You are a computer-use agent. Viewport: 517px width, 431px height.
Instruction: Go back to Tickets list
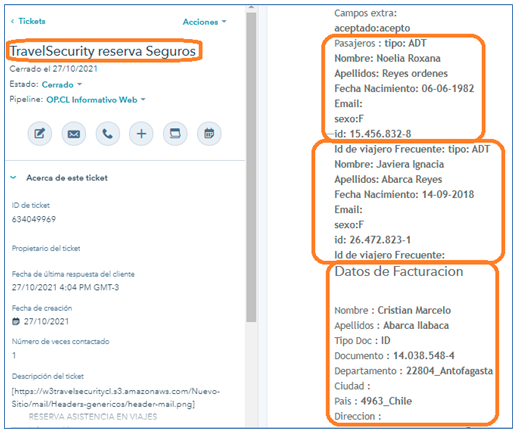click(32, 21)
